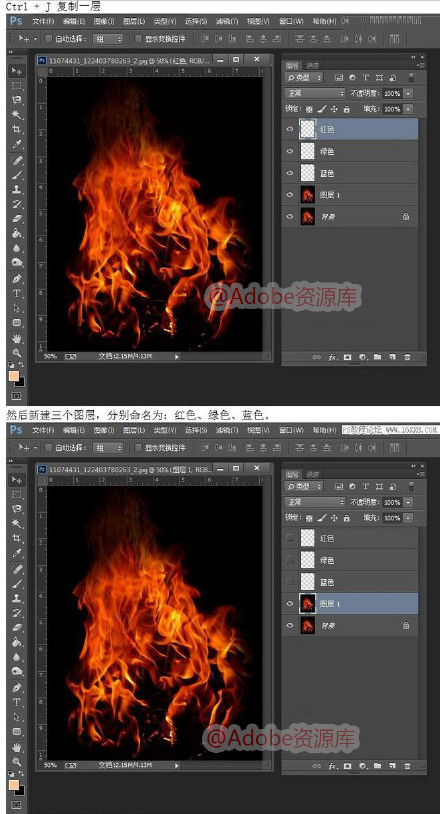Select the Eyedropper tool in lower Photoshop window
The height and width of the screenshot is (814, 440).
17,552
